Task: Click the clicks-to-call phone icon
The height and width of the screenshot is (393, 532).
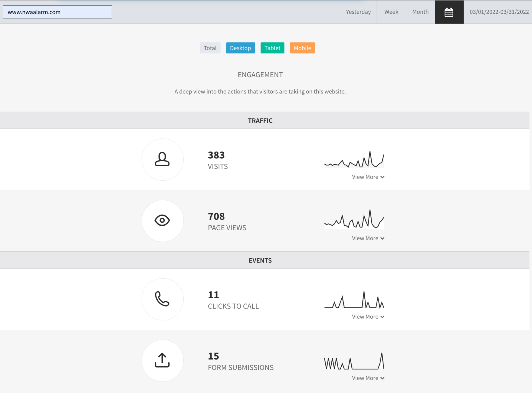Action: (x=162, y=299)
